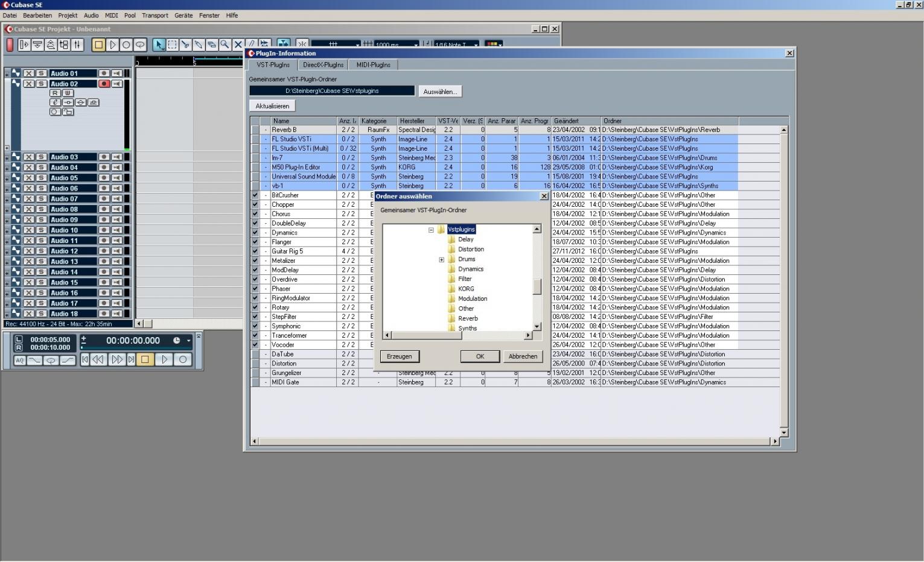Expand track Audio 03 in track list
924x562 pixels.
7,157
